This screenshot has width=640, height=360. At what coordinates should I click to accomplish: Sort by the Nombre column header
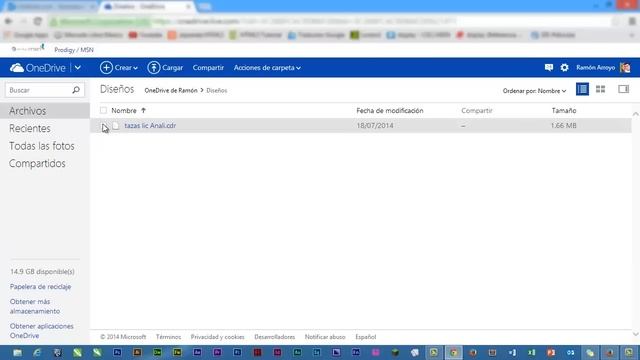click(x=124, y=111)
